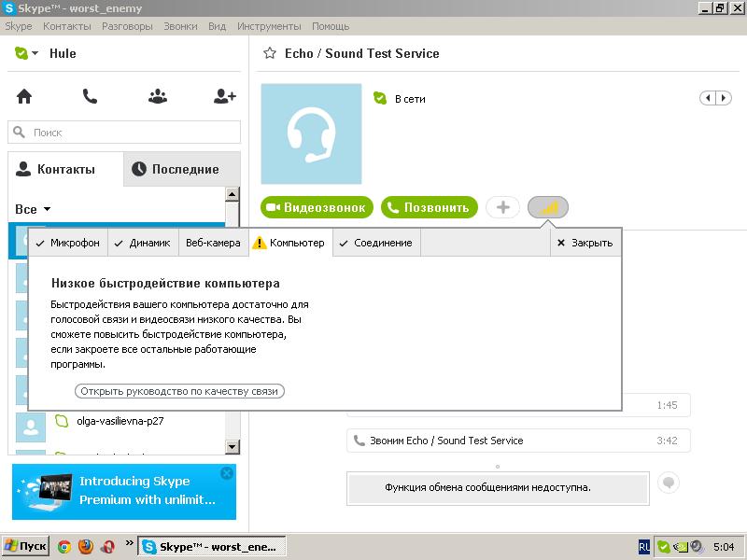Switch to the Последние tab
Image resolution: width=747 pixels, height=560 pixels.
pos(181,169)
